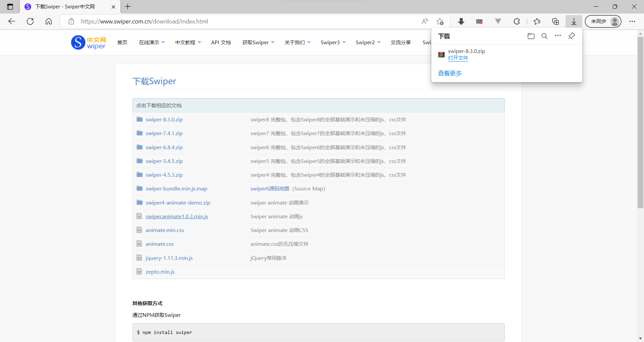This screenshot has width=644, height=342.
Task: Click the Swiper中文网 logo
Action: click(x=88, y=43)
